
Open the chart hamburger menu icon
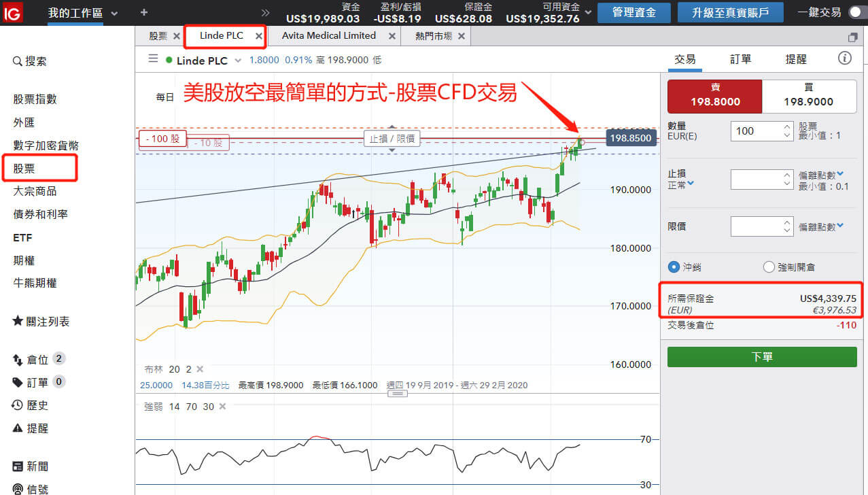point(153,59)
